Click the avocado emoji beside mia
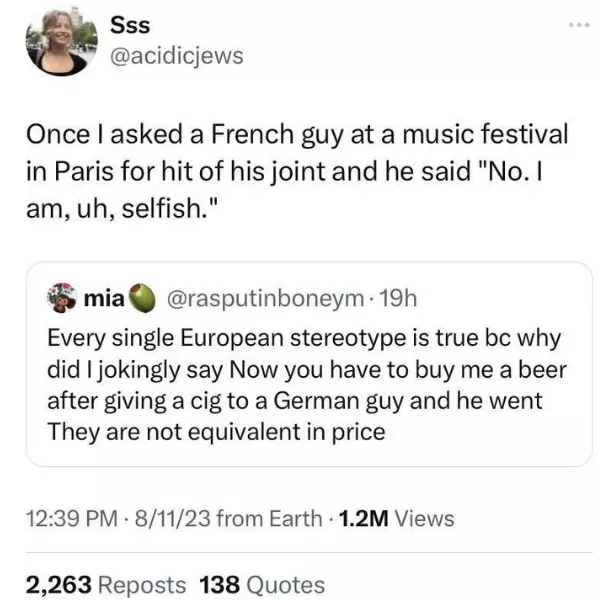Screen dimensions: 600x600 145,298
